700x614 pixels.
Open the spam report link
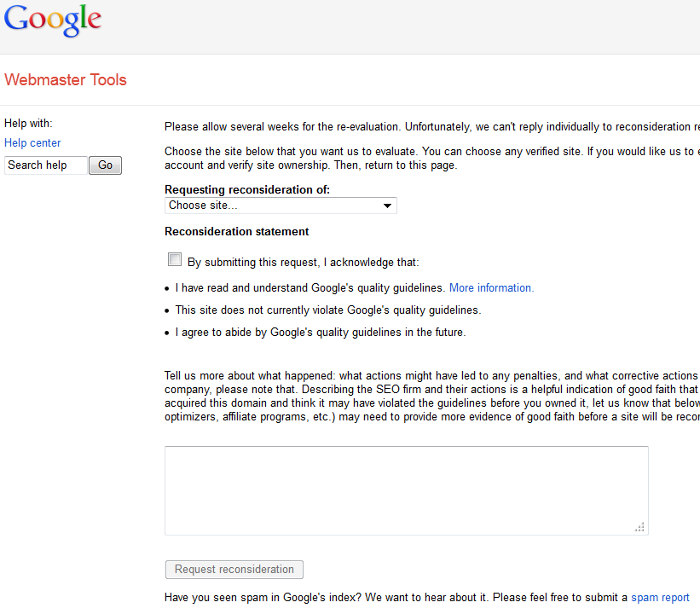(660, 598)
